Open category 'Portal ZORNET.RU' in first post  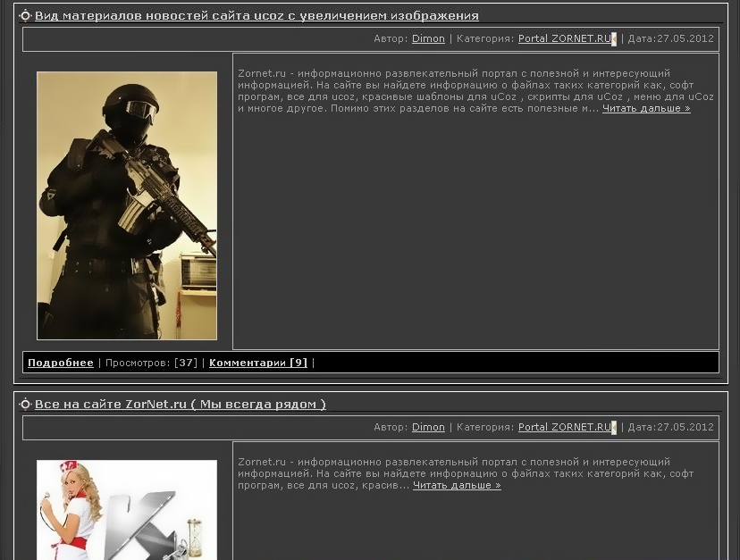click(x=564, y=39)
